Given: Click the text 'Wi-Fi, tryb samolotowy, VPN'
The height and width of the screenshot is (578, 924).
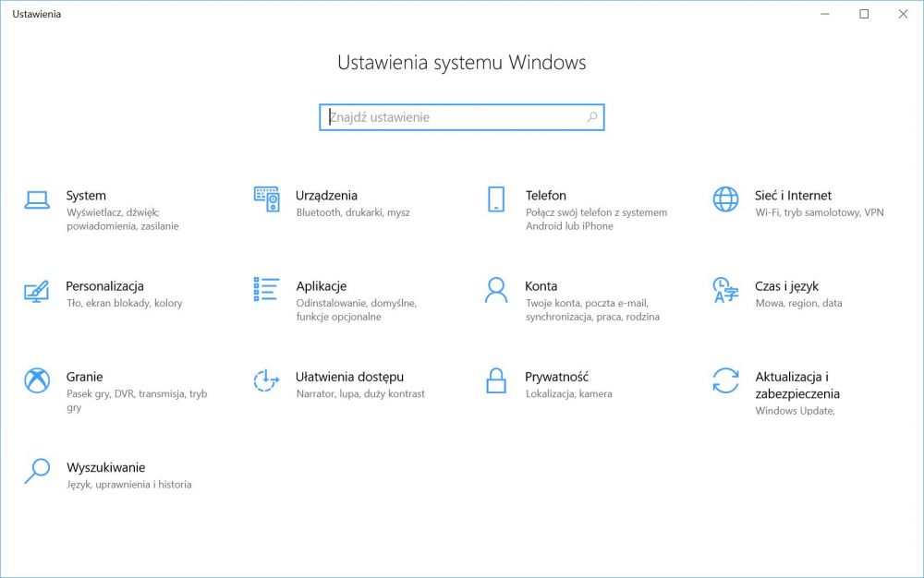Looking at the screenshot, I should coord(820,212).
